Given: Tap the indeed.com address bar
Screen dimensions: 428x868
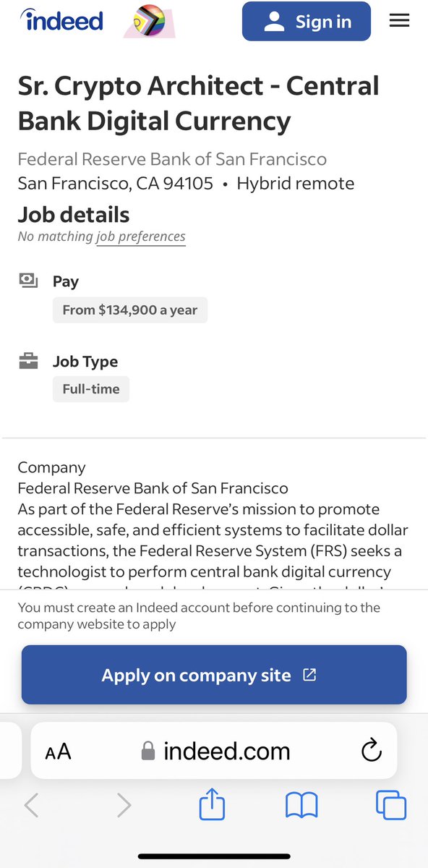Looking at the screenshot, I should coord(214,751).
